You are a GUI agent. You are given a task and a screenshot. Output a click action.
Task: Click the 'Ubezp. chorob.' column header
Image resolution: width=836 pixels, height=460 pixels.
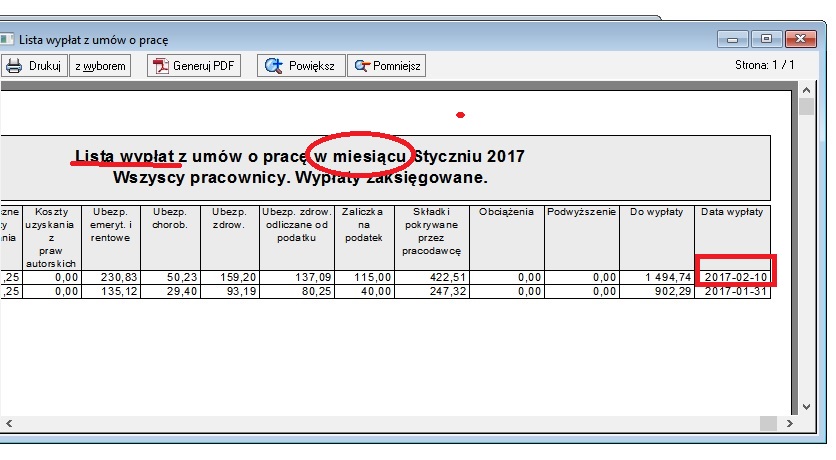(x=170, y=238)
